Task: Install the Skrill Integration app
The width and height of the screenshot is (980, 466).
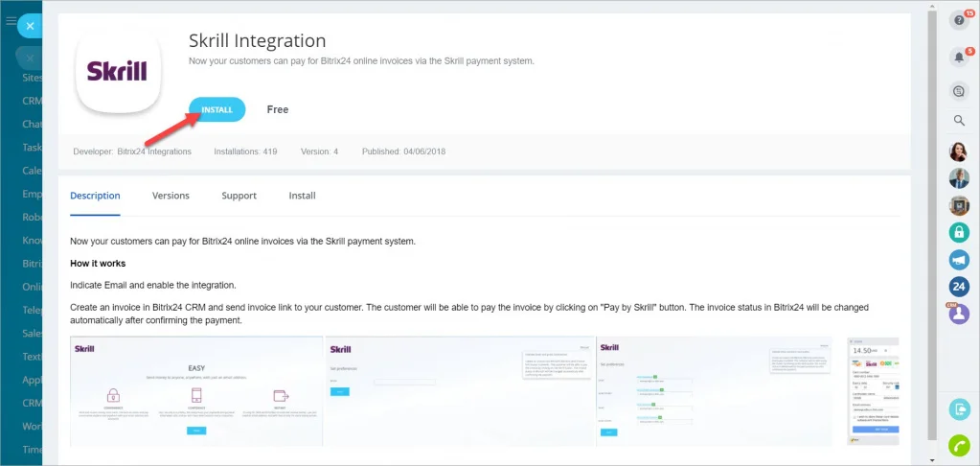Action: point(217,109)
